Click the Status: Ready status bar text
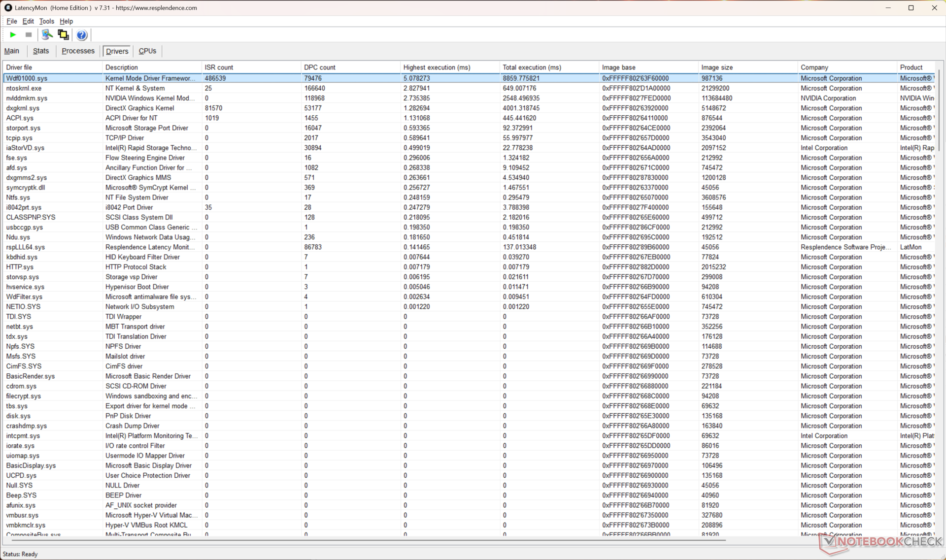946x560 pixels. pyautogui.click(x=20, y=554)
